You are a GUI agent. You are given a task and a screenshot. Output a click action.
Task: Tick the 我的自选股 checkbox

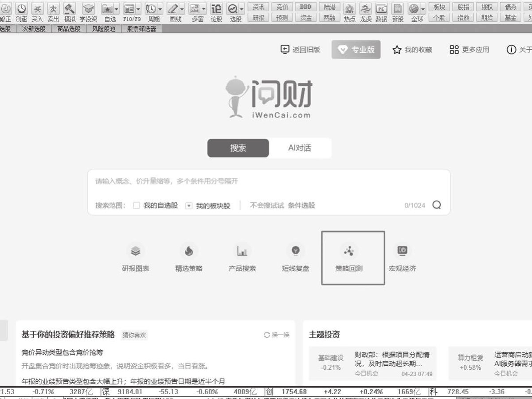click(137, 205)
